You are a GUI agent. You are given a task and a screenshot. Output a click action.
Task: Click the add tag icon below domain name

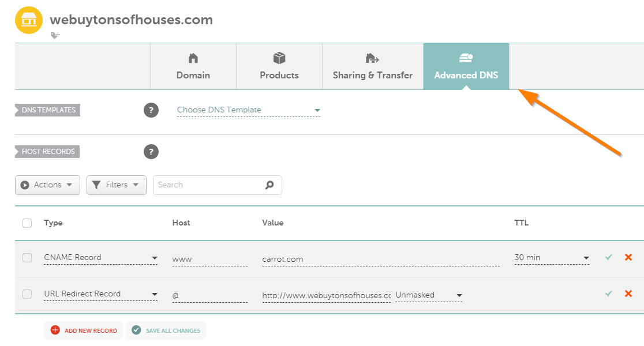point(55,36)
